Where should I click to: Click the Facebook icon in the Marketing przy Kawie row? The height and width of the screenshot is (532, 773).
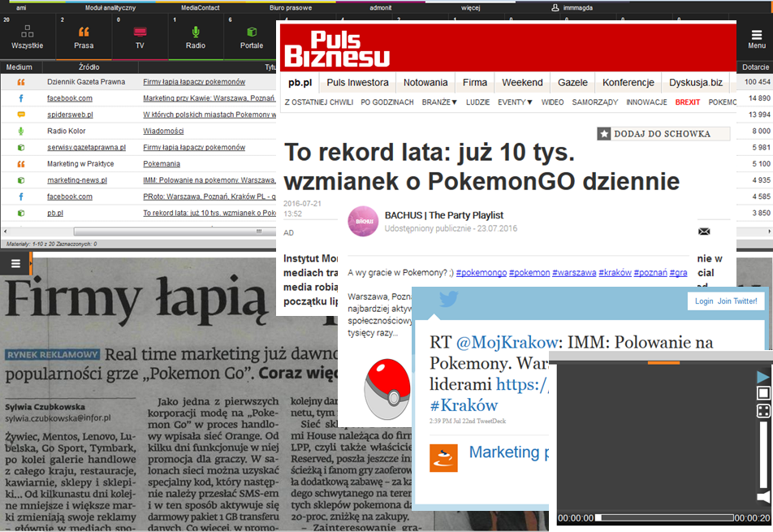[21, 98]
